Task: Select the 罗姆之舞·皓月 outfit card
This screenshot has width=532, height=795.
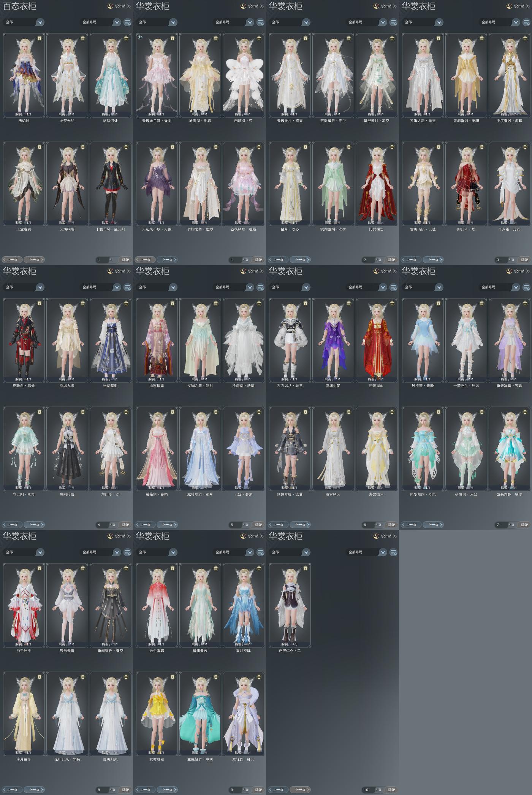Action: coord(200,340)
